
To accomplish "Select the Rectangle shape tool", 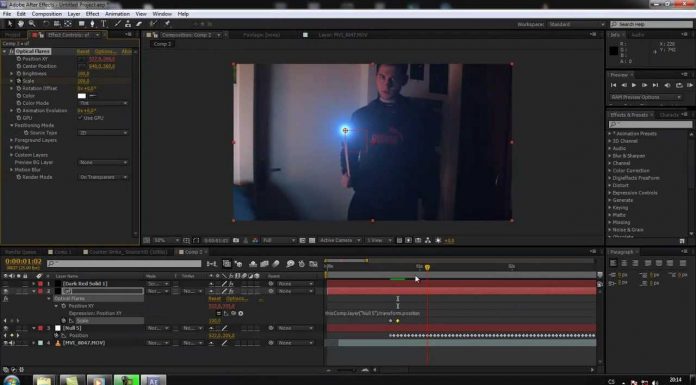I will pyautogui.click(x=82, y=24).
